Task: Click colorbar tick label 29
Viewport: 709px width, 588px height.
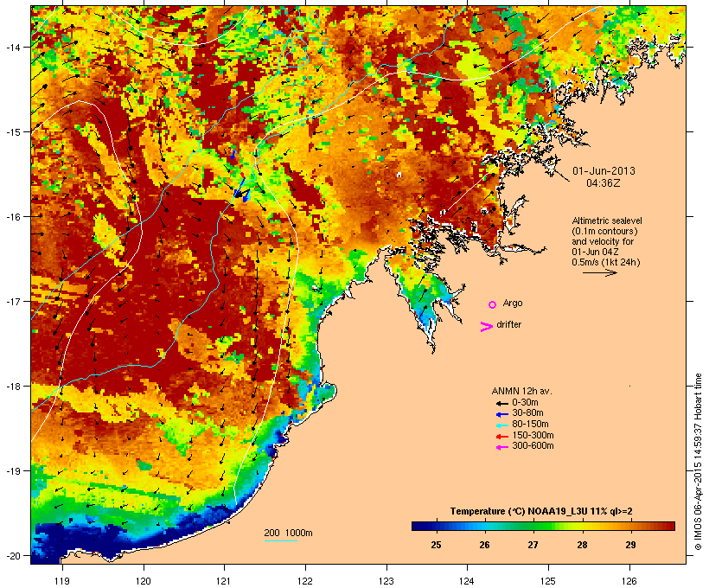Action: tap(630, 545)
